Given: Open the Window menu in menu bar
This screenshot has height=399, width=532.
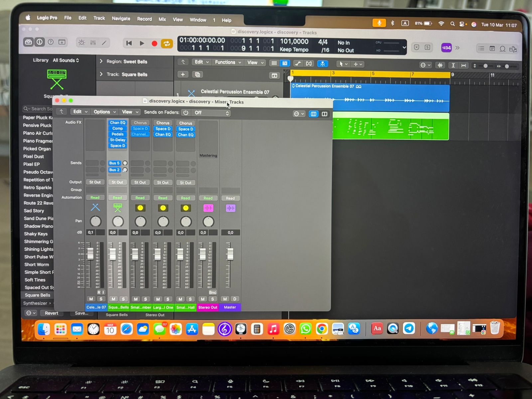Looking at the screenshot, I should point(198,20).
